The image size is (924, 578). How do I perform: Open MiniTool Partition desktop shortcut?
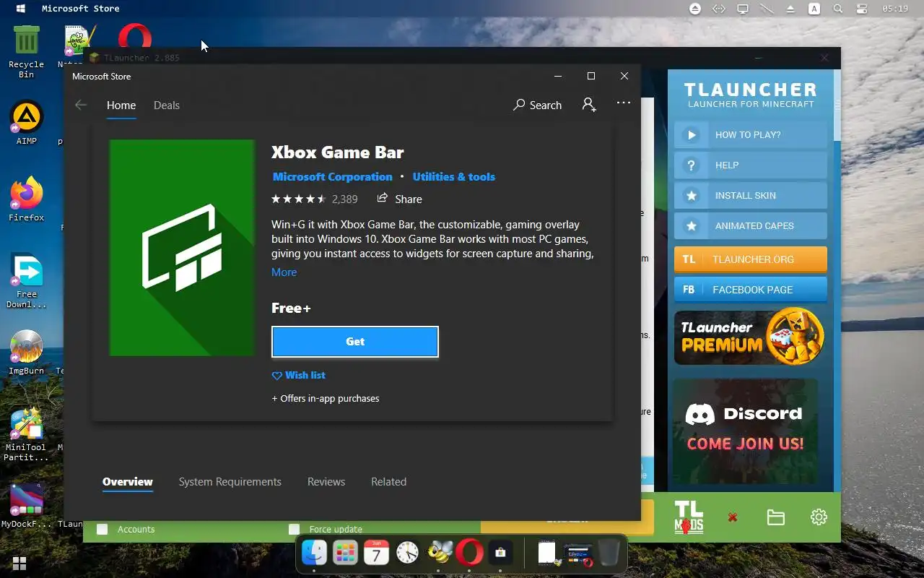[27, 433]
